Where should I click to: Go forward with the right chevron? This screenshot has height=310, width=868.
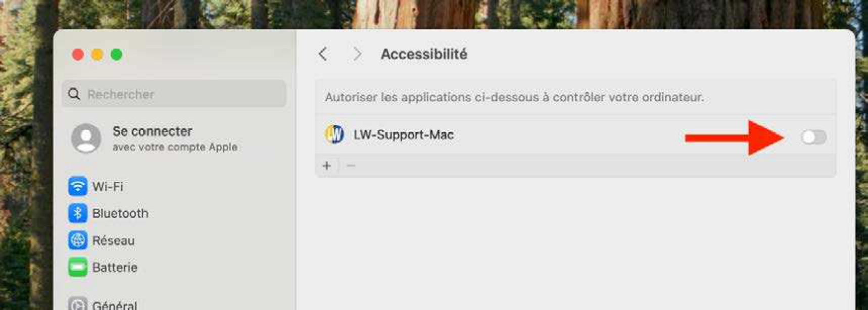(x=357, y=54)
